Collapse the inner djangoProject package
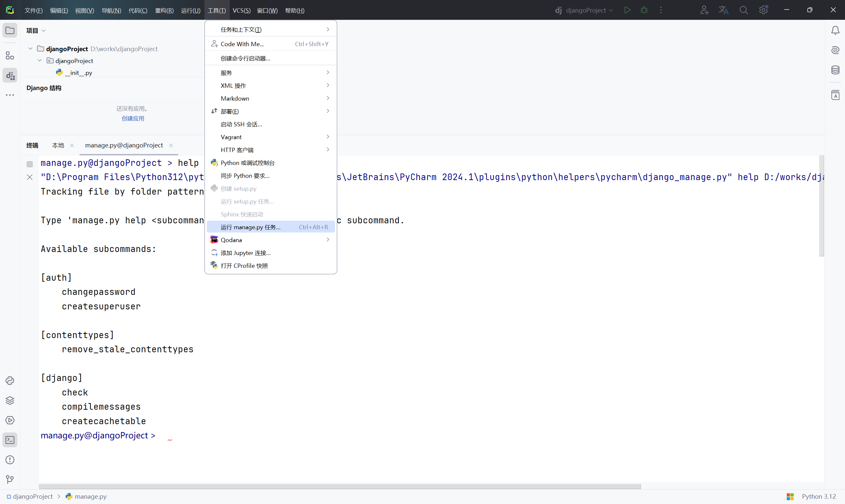Image resolution: width=845 pixels, height=504 pixels. [x=39, y=60]
